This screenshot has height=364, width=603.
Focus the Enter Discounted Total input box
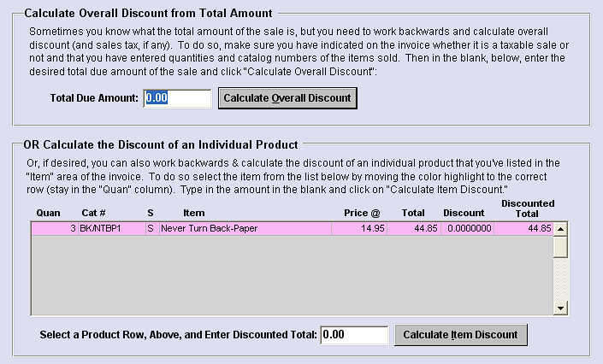(354, 335)
